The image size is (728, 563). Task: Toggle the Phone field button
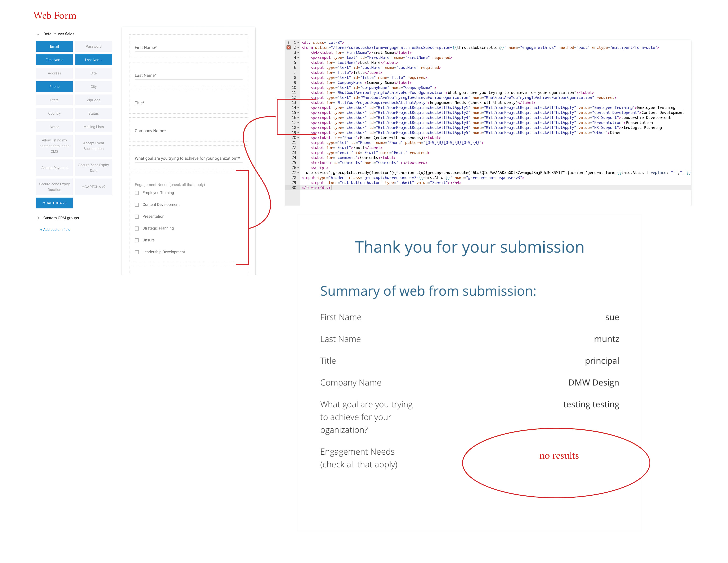[x=54, y=86]
